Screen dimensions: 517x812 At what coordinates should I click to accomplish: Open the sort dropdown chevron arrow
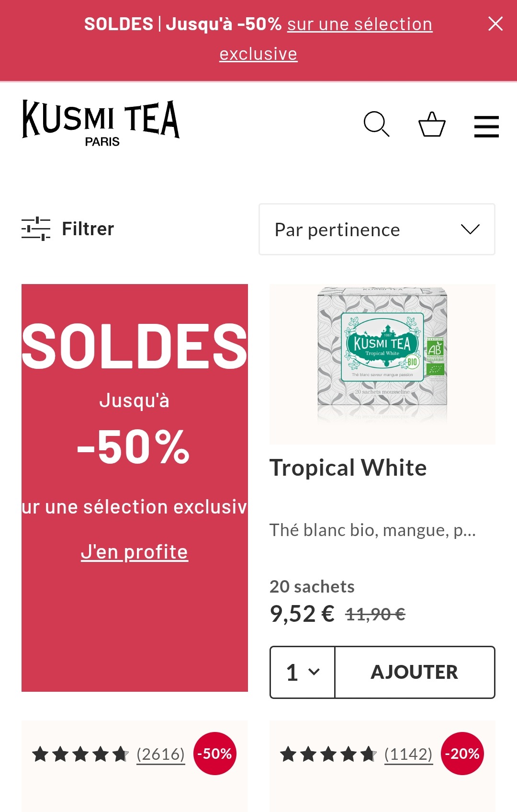[472, 229]
